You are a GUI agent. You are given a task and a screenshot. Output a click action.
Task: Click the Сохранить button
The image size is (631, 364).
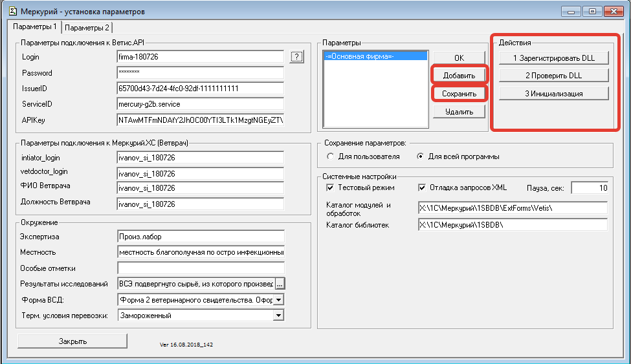coord(459,94)
